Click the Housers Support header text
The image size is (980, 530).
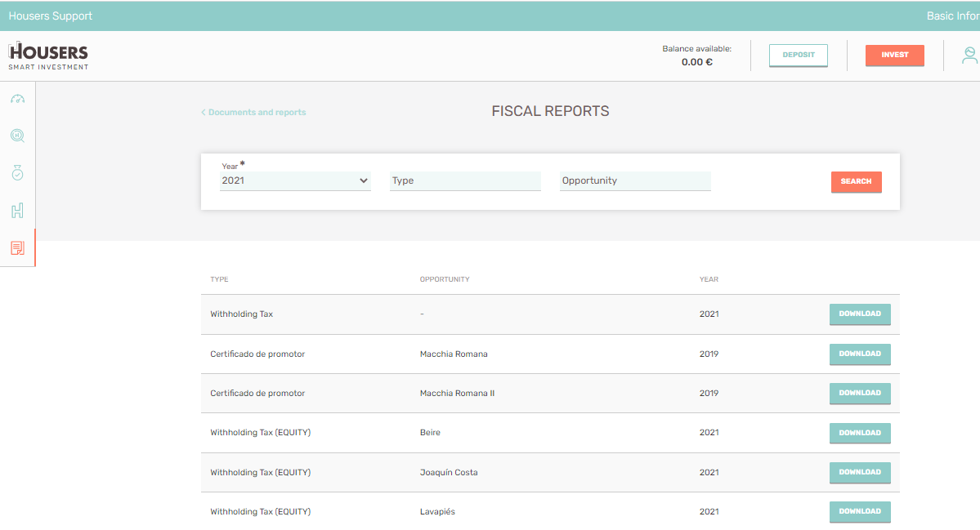[x=51, y=16]
